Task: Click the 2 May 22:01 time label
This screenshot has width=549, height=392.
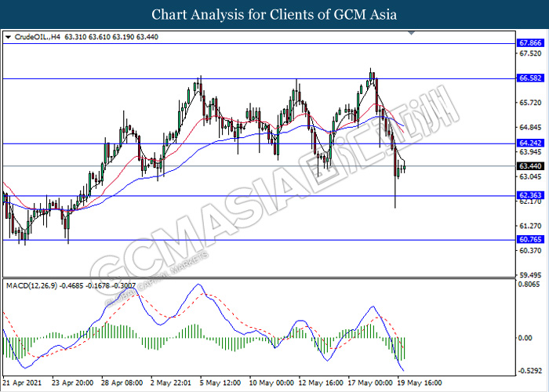Action: [x=171, y=383]
